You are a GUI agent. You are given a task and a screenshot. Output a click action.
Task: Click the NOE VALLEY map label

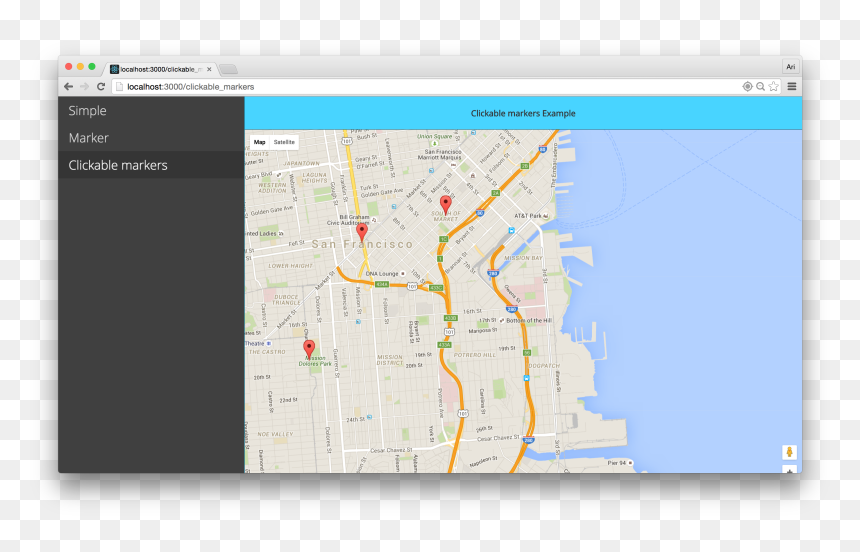click(275, 434)
